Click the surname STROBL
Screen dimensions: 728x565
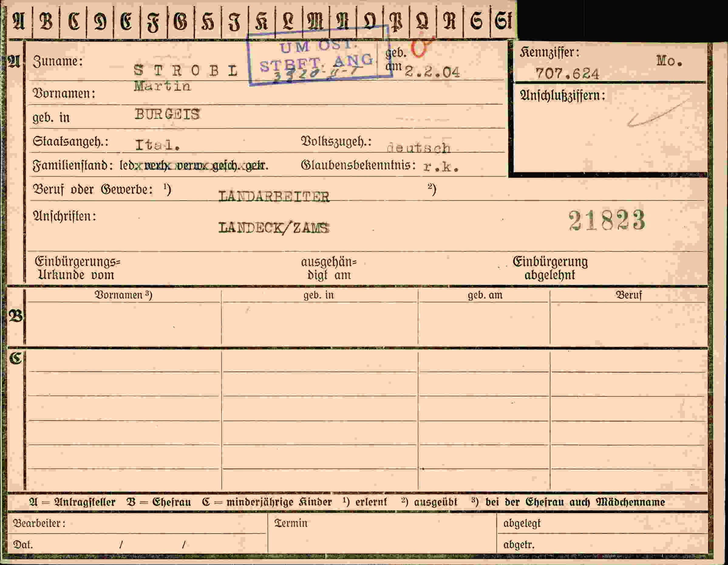coord(186,70)
